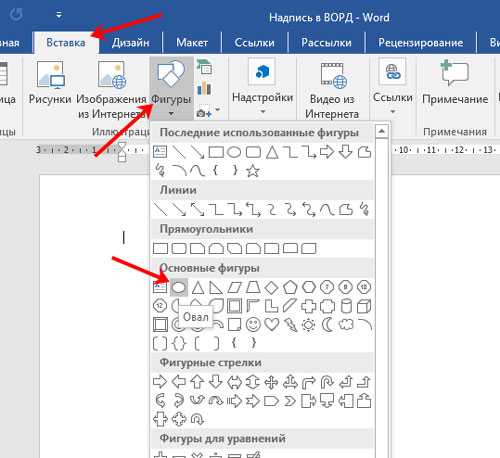Image resolution: width=500 pixels, height=458 pixels.
Task: Select the Oval shape in Основные фигуры
Action: (179, 287)
